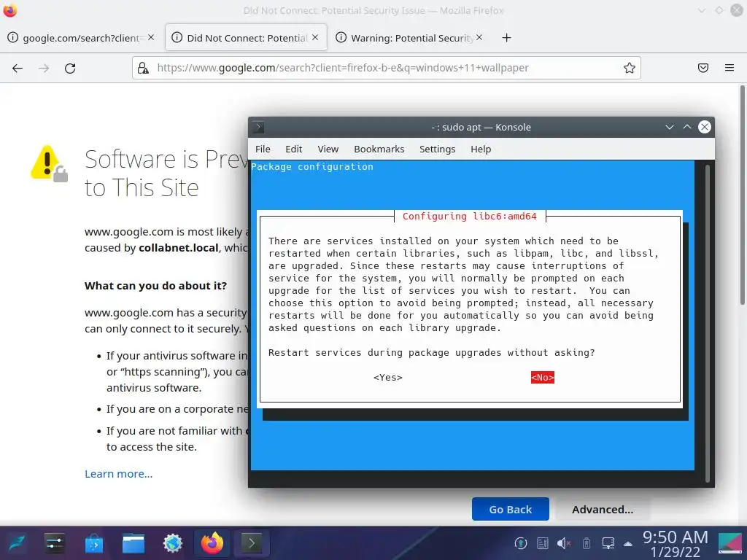This screenshot has height=560, width=747.
Task: Click 'What can you do about it?' heading
Action: [x=156, y=286]
